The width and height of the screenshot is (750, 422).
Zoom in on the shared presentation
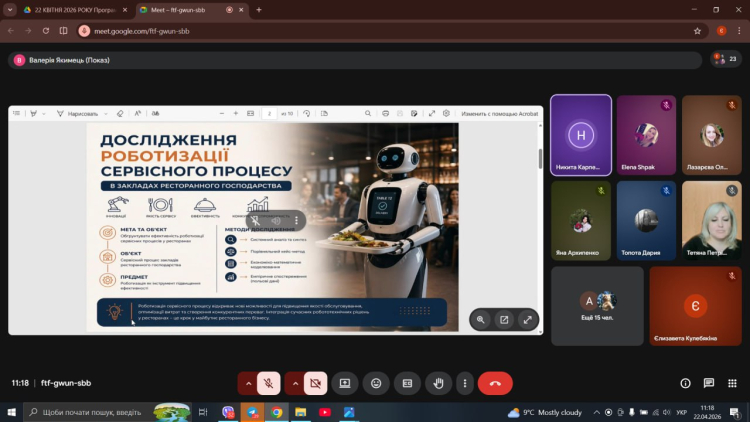481,320
